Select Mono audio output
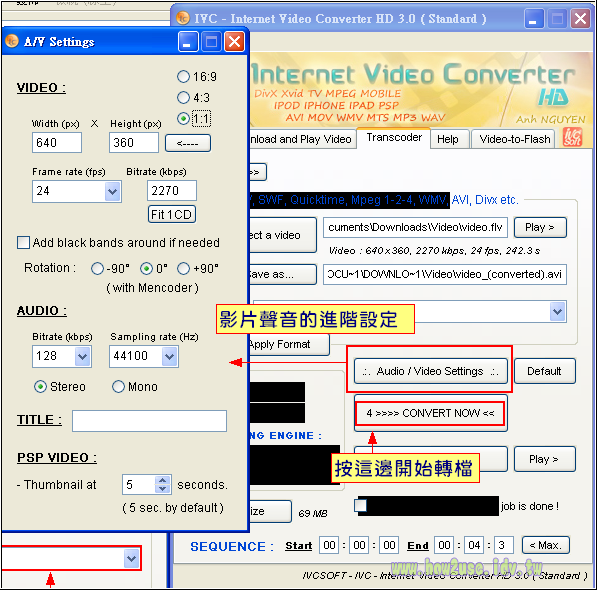This screenshot has width=597, height=590. (118, 387)
